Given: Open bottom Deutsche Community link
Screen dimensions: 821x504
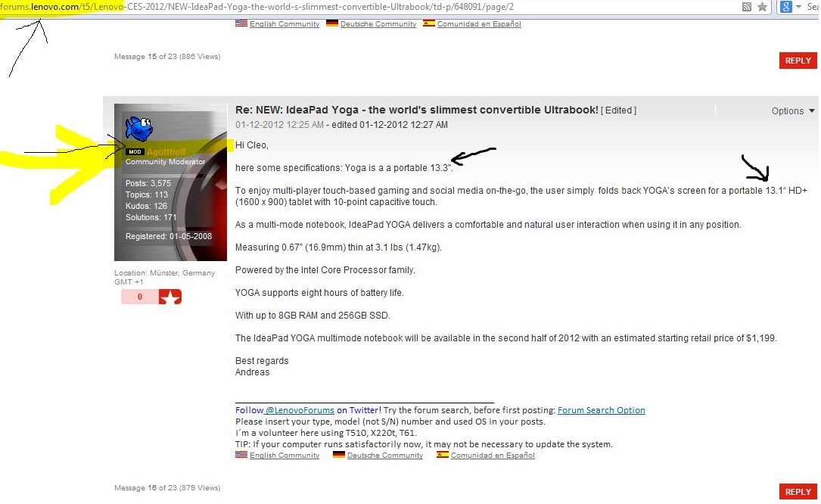Looking at the screenshot, I should coord(385,456).
